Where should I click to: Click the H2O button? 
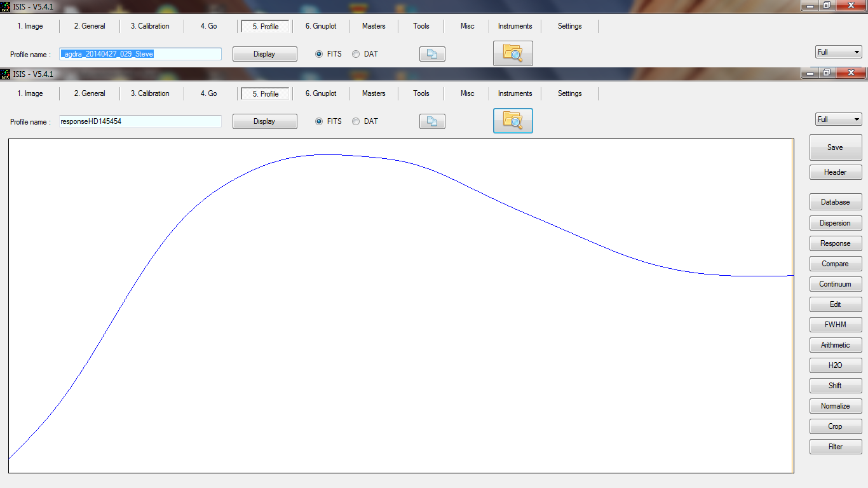(835, 365)
